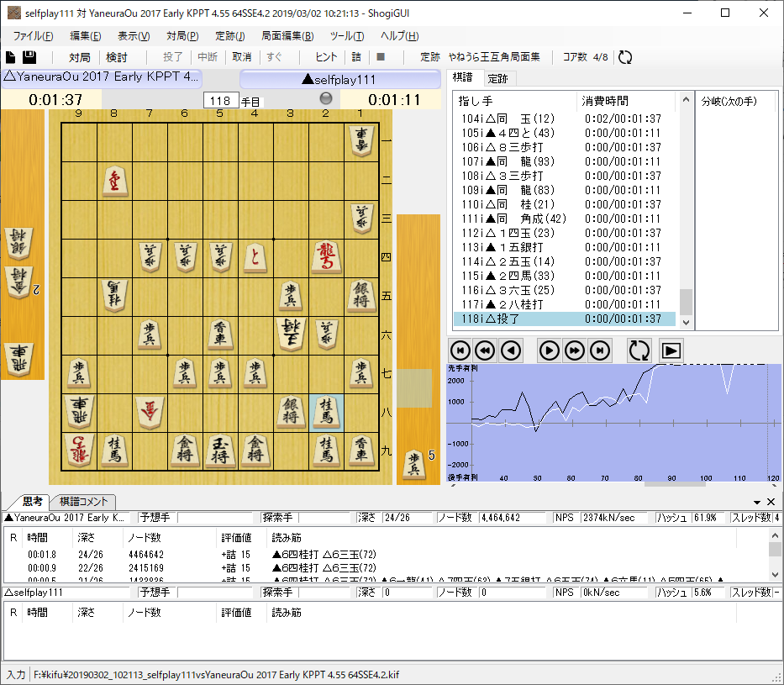Select move 104 △同 玉(12) in the list
The width and height of the screenshot is (784, 685).
coord(565,119)
